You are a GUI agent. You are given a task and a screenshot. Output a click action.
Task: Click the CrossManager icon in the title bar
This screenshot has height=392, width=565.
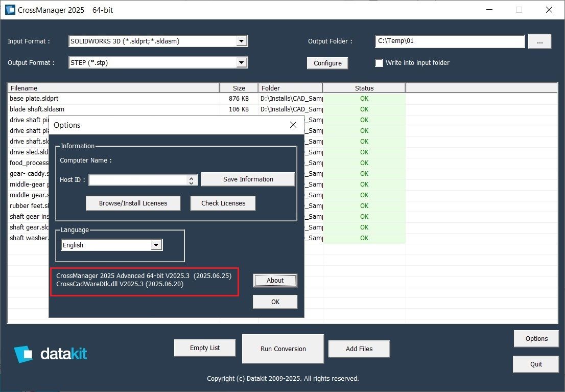point(9,10)
